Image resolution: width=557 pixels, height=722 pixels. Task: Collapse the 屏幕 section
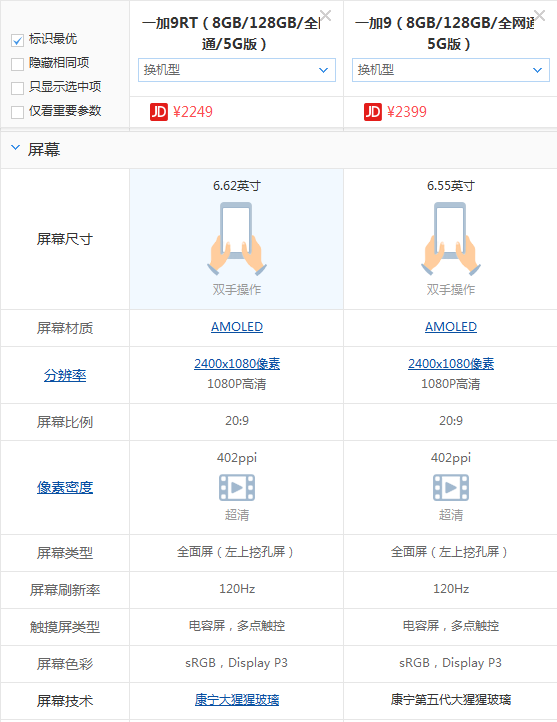point(16,148)
